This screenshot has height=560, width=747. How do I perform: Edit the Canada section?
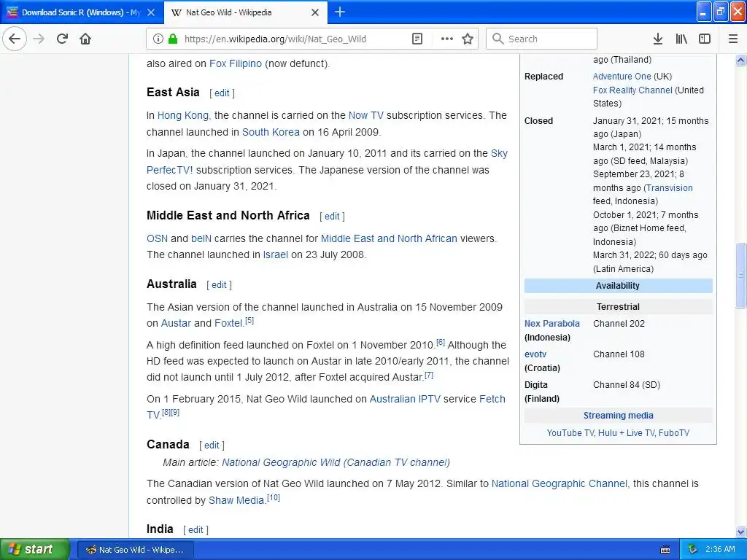[x=212, y=446]
